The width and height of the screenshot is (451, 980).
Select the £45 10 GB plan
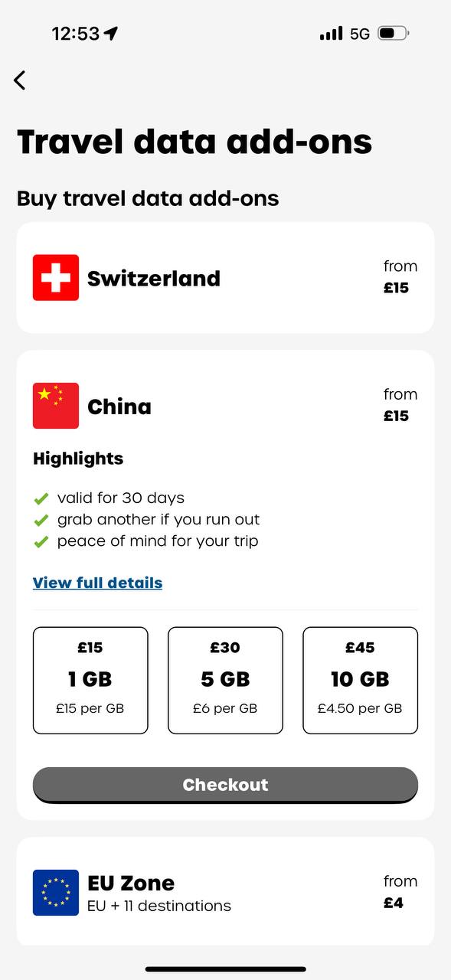[x=360, y=681]
